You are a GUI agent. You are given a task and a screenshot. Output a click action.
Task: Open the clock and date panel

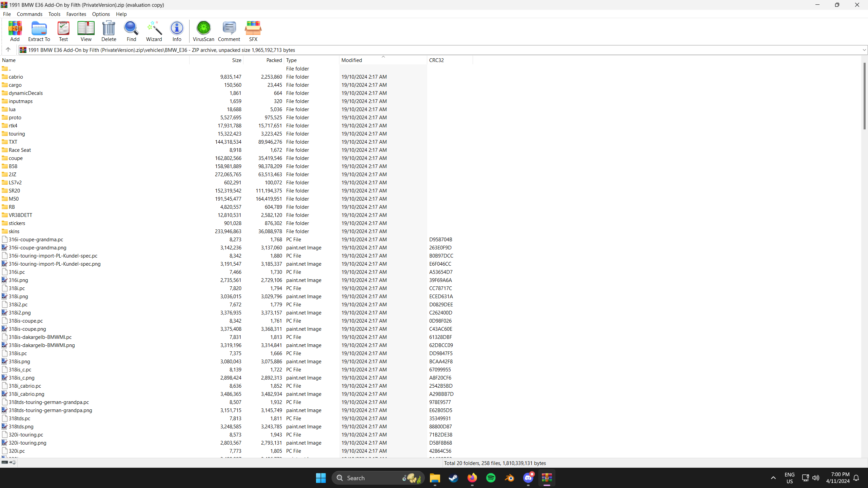click(x=838, y=478)
